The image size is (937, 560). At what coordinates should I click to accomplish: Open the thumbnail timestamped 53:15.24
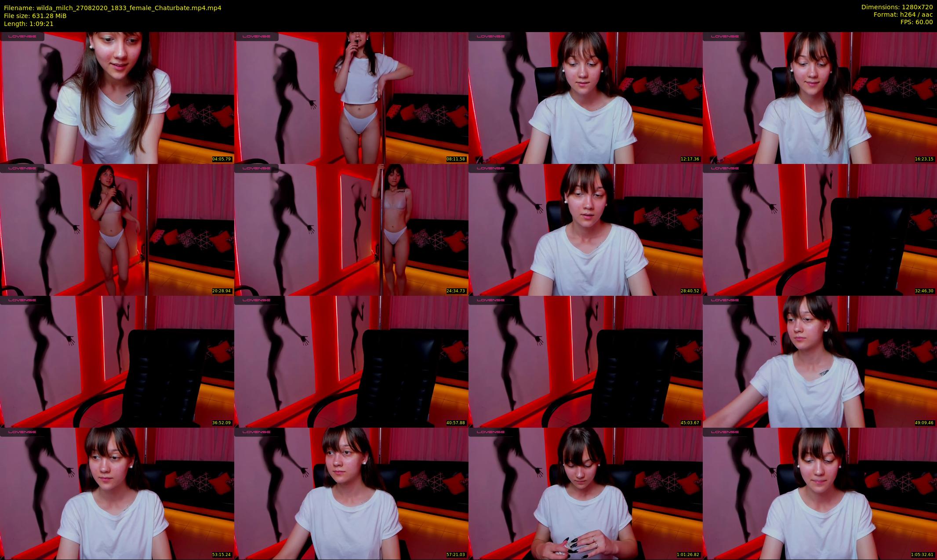[x=117, y=493]
